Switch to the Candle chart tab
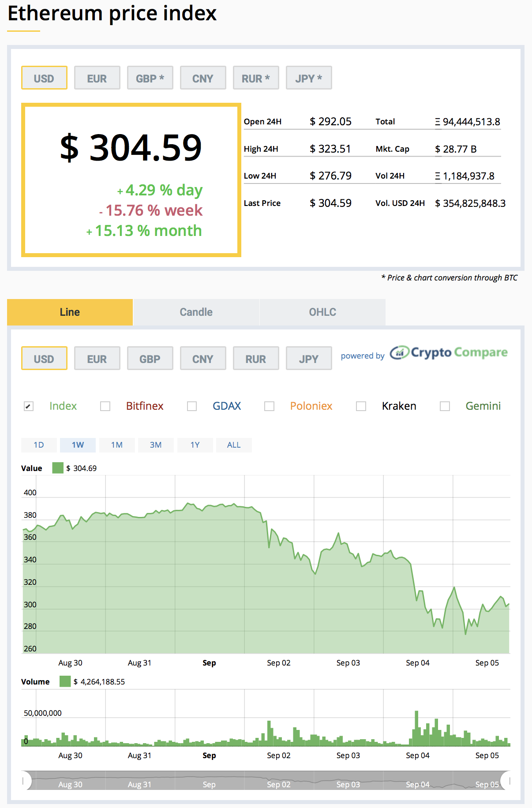 [196, 312]
